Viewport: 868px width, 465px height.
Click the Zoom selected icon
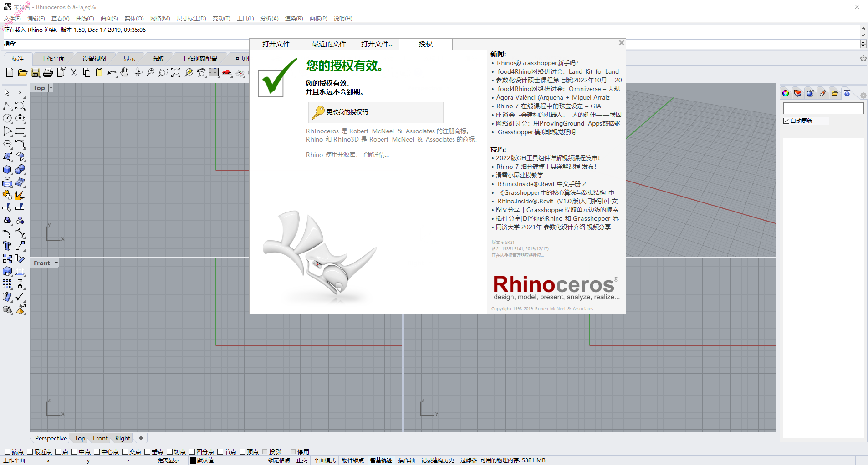coord(189,72)
